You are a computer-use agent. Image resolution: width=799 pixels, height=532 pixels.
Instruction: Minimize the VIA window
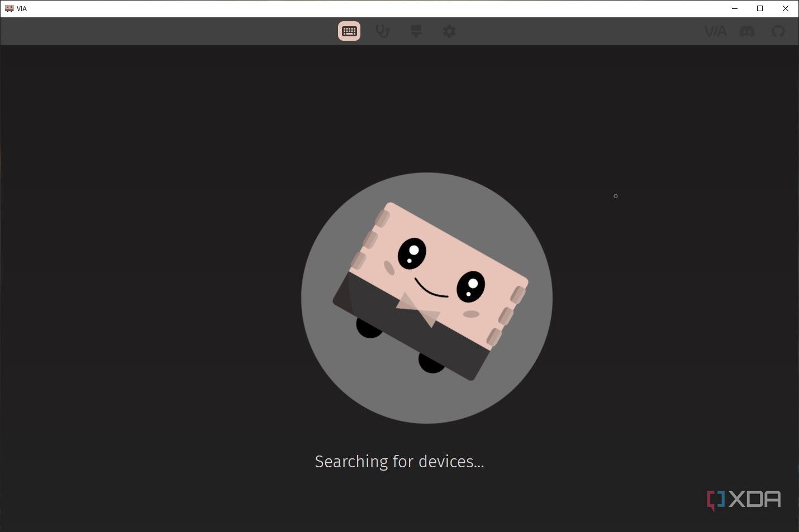(x=735, y=8)
